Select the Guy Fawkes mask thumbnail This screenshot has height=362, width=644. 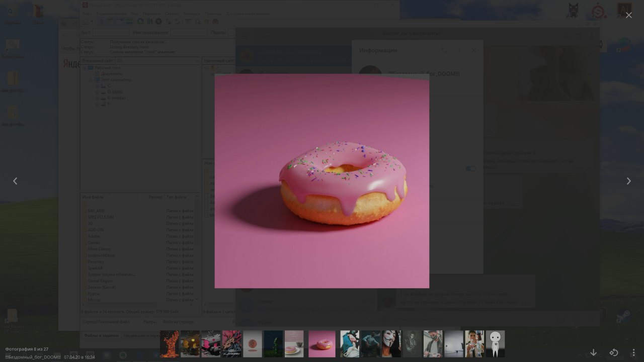[391, 344]
